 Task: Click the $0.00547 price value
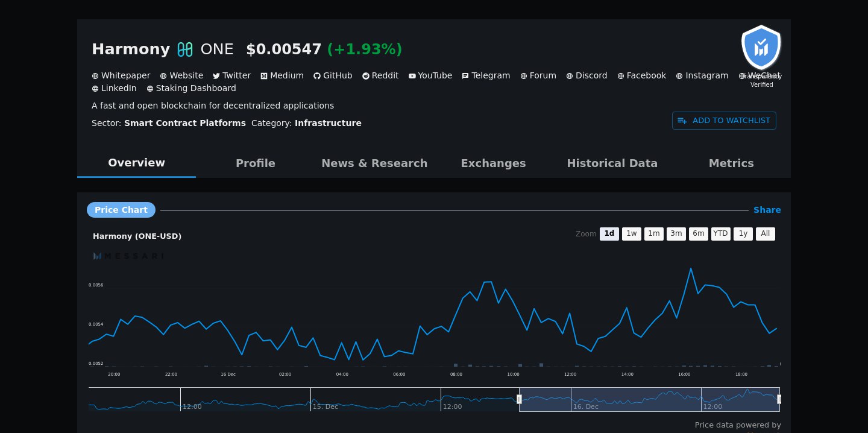[284, 49]
